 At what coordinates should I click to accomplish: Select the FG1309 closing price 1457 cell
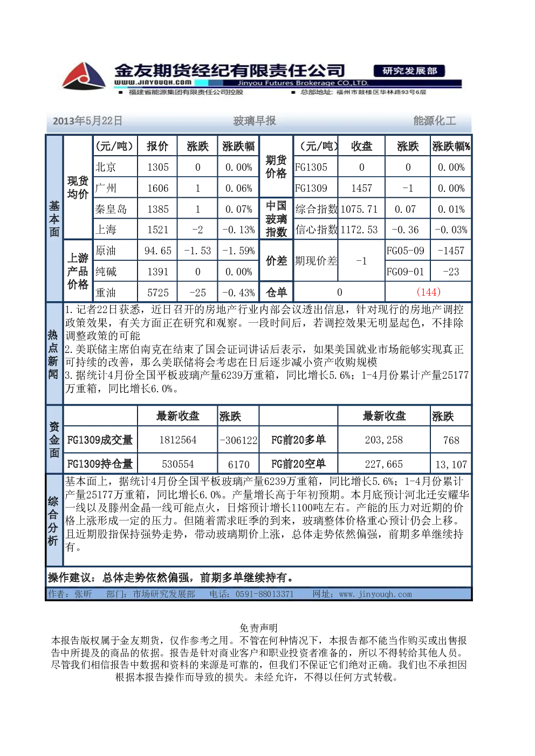click(x=361, y=188)
